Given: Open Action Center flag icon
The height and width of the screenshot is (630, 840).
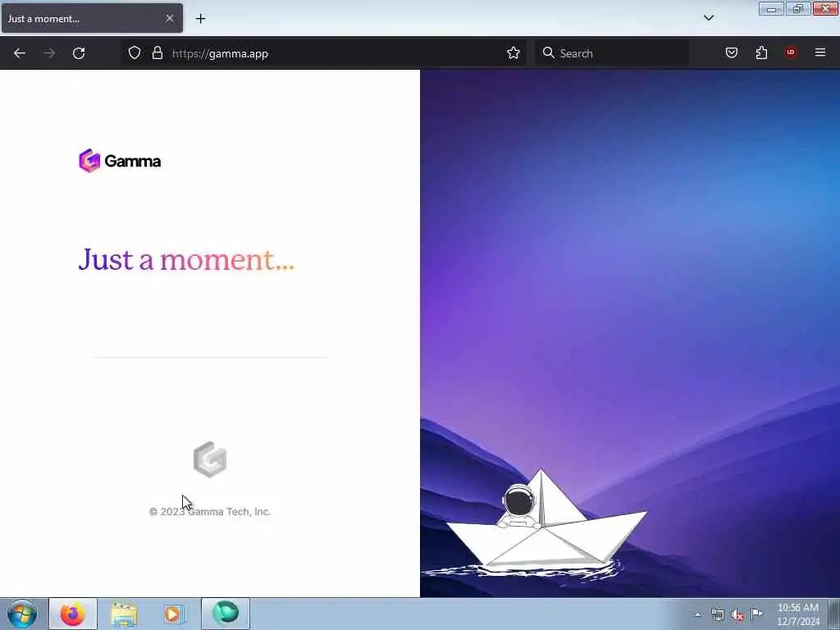Looking at the screenshot, I should tap(756, 614).
